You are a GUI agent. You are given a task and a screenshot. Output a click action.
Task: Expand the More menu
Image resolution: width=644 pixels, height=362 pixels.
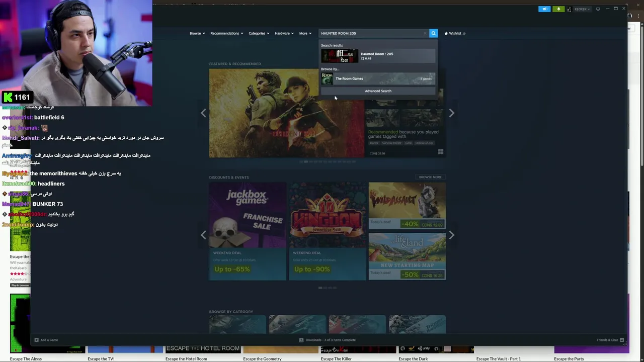pos(305,33)
